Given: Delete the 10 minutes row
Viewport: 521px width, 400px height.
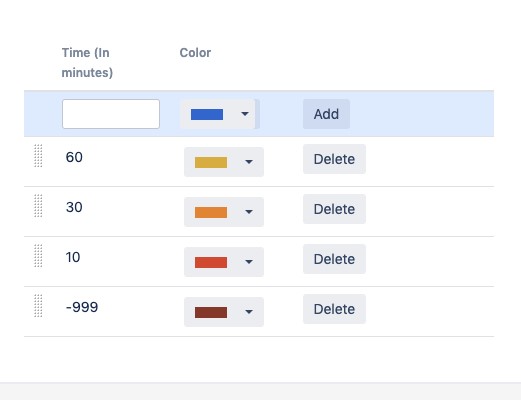Looking at the screenshot, I should 334,259.
